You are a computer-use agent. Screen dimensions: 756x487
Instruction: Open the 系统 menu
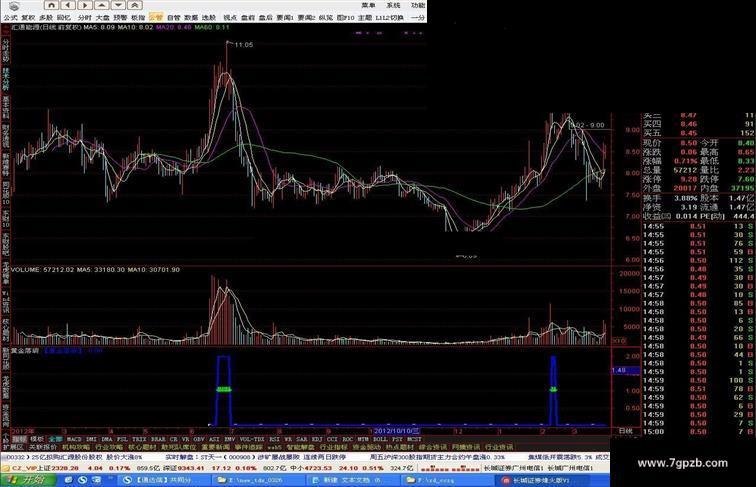pyautogui.click(x=393, y=5)
